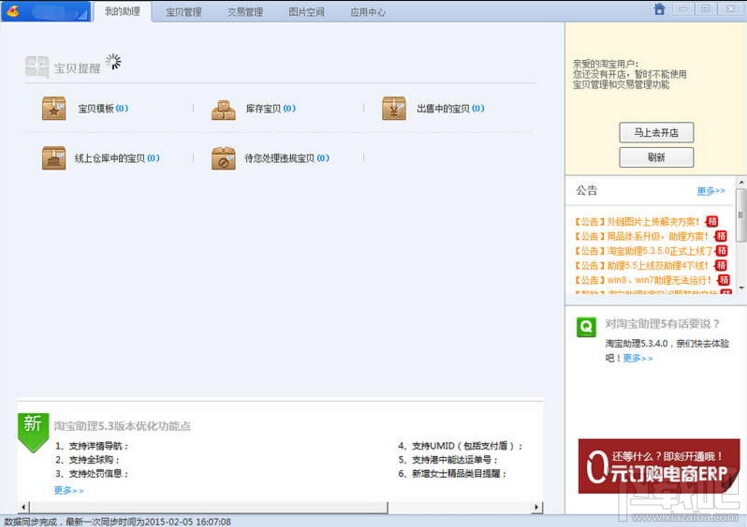Open the 库存宝贝 boxes icon

223,110
